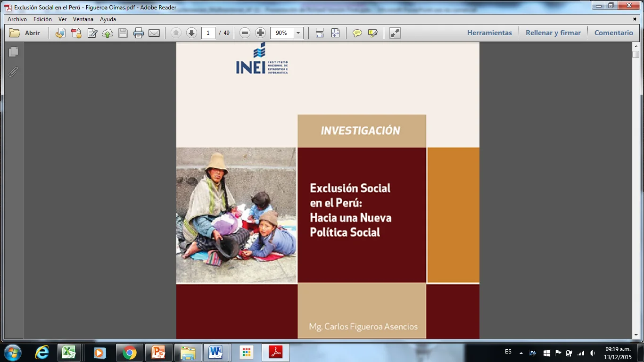Click the page number input field
644x362 pixels.
tap(208, 33)
